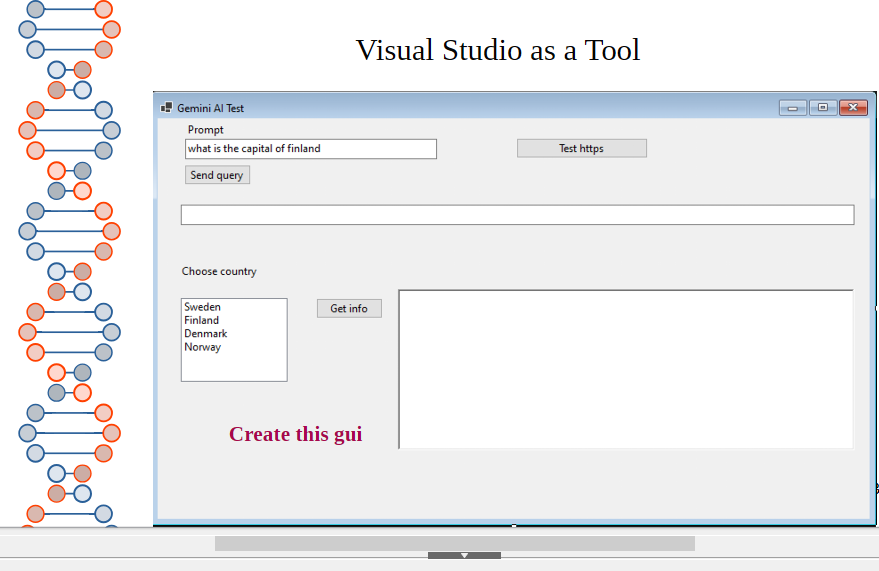Viewport: 879px width, 571px height.
Task: Focus the Prompt text input field
Action: tap(310, 149)
